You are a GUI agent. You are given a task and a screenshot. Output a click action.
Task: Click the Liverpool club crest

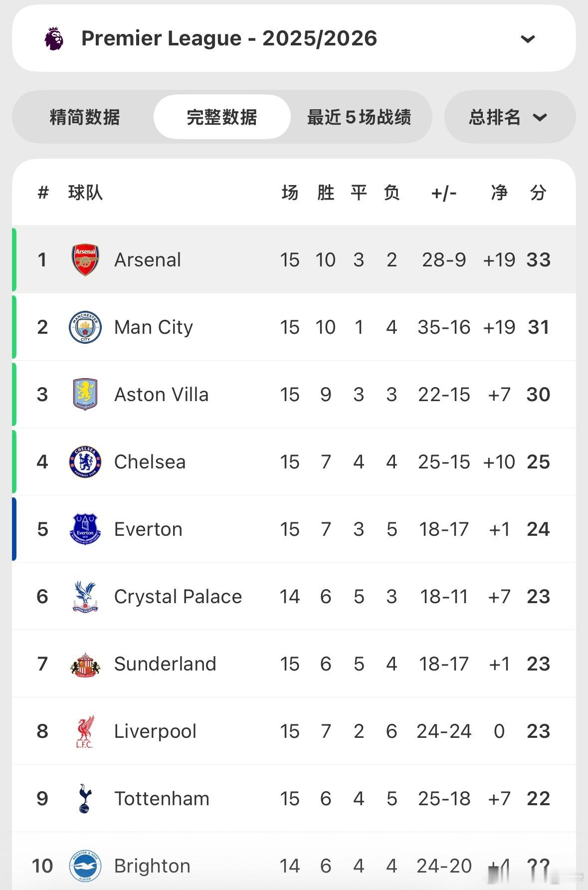pos(85,731)
